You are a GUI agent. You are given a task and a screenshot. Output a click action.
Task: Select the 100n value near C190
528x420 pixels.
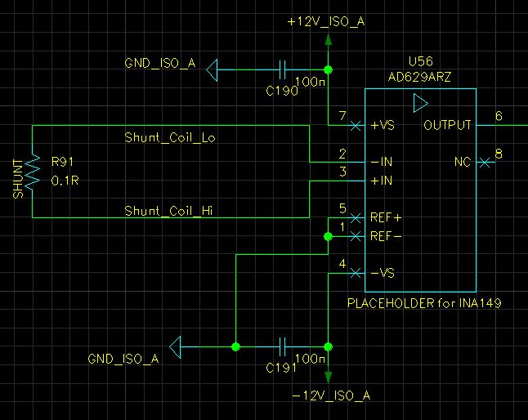[x=311, y=82]
